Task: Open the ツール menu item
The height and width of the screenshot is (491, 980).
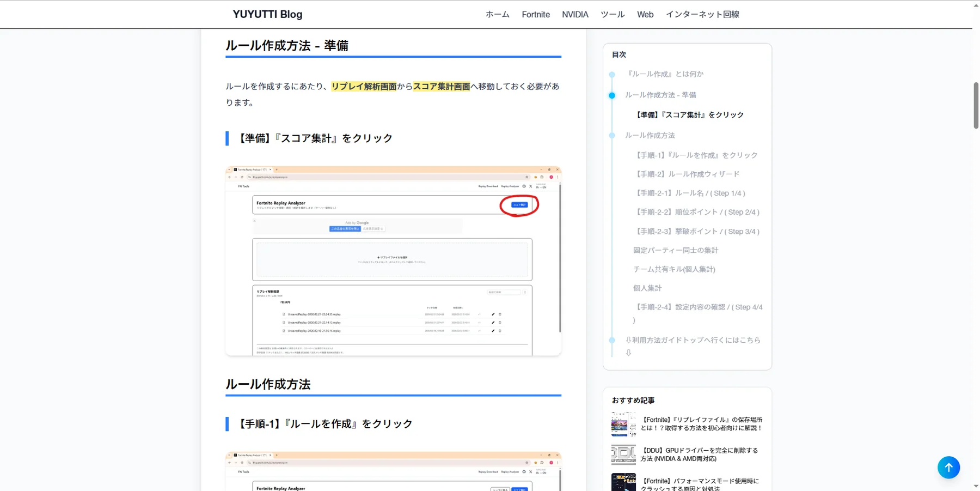Action: (612, 14)
